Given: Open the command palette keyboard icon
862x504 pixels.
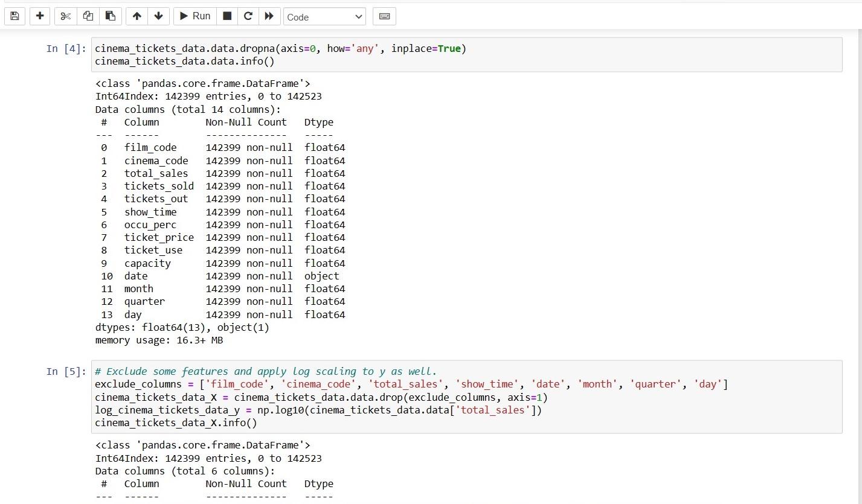Looking at the screenshot, I should click(x=384, y=16).
